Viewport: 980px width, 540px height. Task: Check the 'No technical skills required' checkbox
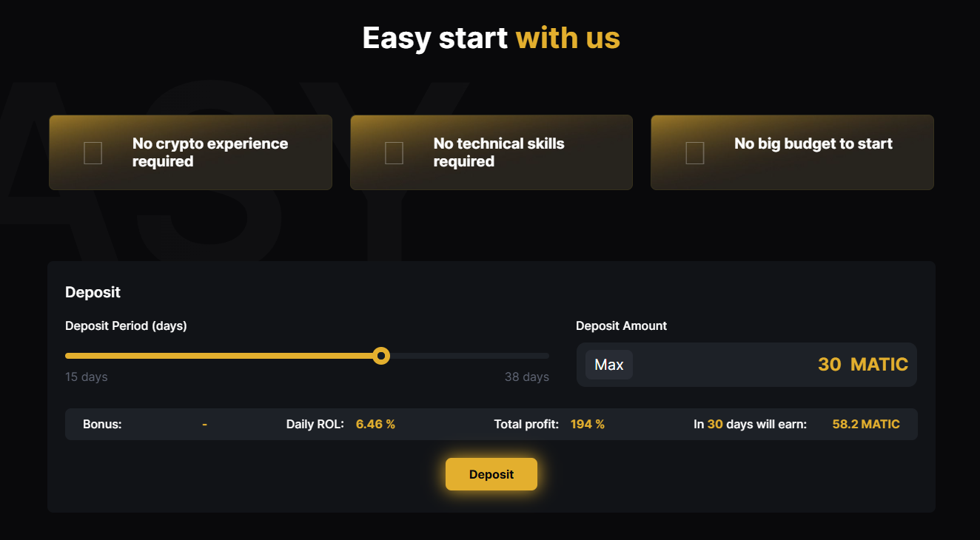[393, 152]
